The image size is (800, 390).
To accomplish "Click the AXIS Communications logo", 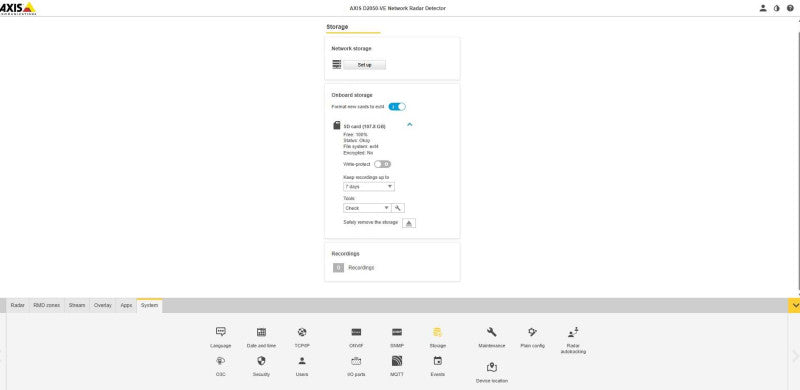I will pyautogui.click(x=18, y=8).
